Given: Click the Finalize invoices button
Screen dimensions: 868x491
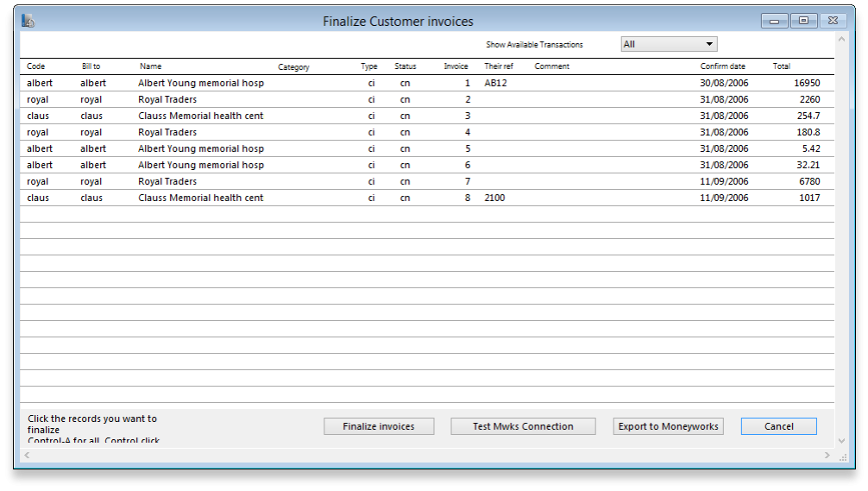Looking at the screenshot, I should [x=379, y=426].
